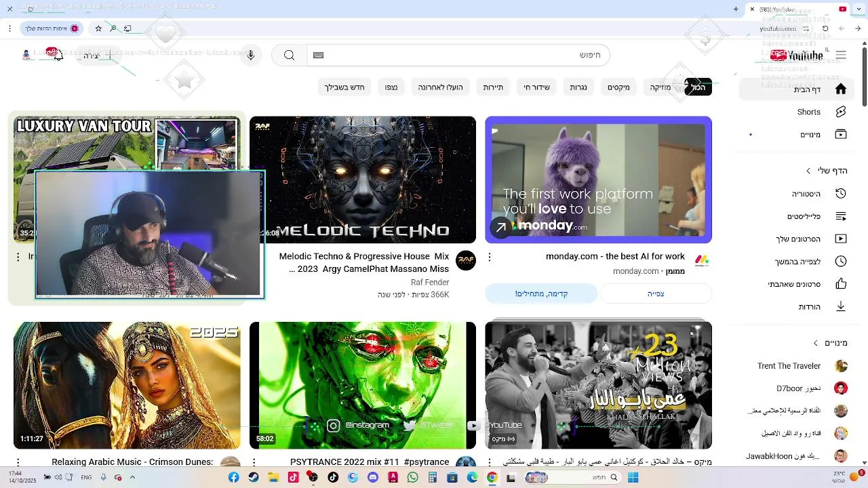Open options menu for PSYTRANCE 2022 mix
Screen dimensions: 868x488
point(254,462)
